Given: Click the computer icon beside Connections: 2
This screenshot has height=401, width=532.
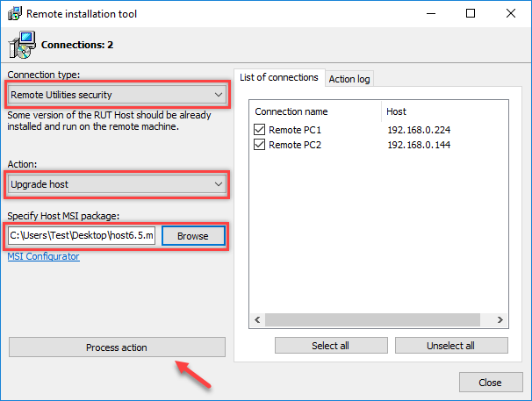Looking at the screenshot, I should tap(23, 44).
